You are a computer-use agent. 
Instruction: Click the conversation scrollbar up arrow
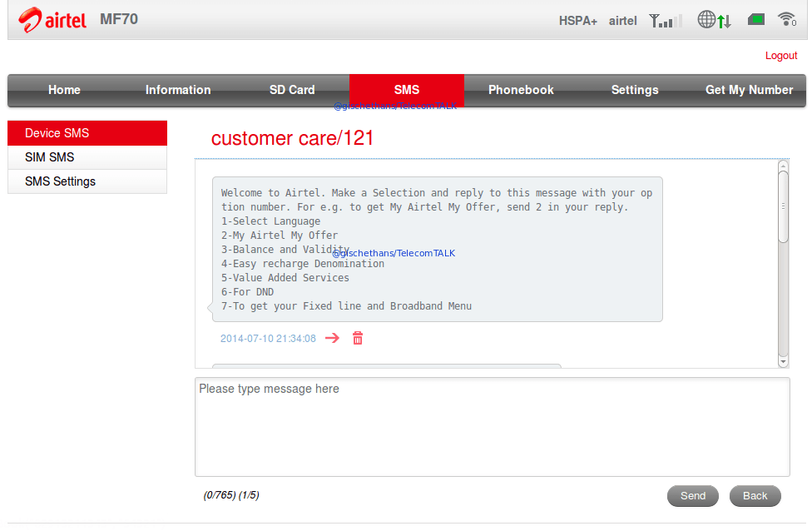tap(783, 166)
